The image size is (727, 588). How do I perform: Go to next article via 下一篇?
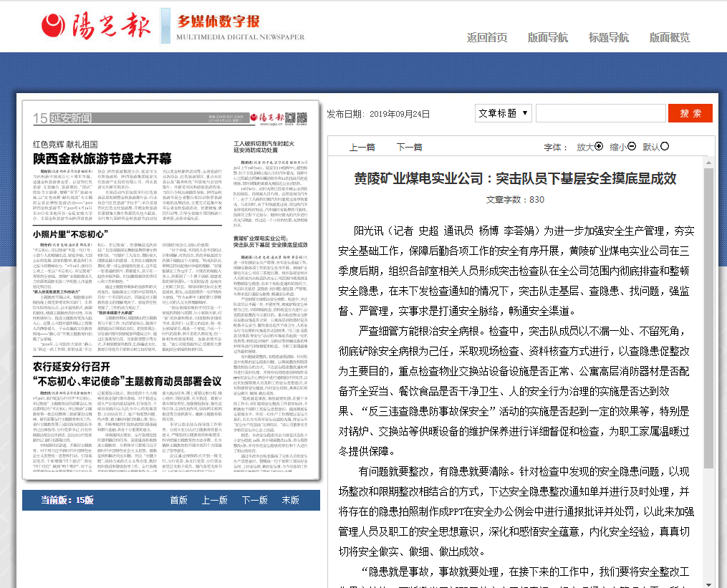[x=410, y=148]
